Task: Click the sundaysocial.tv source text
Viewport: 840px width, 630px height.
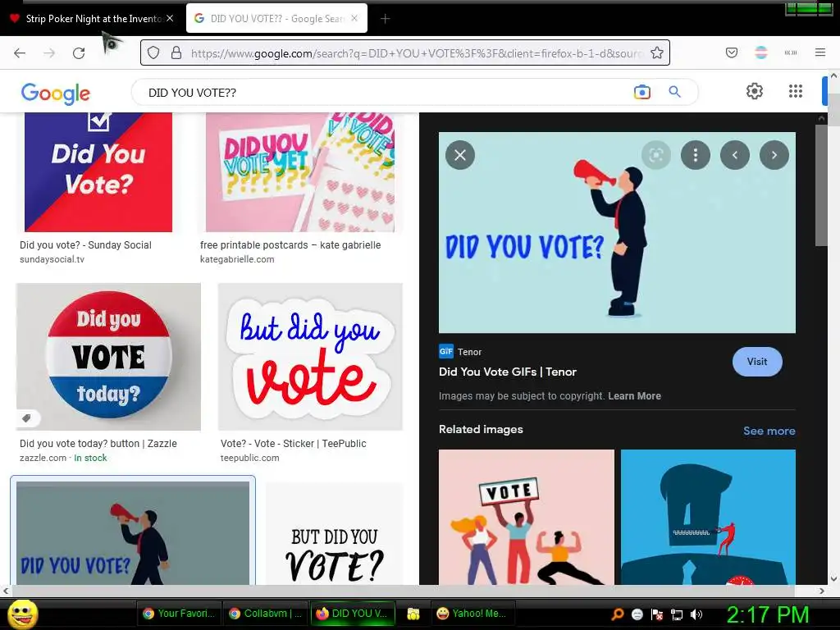Action: tap(52, 259)
